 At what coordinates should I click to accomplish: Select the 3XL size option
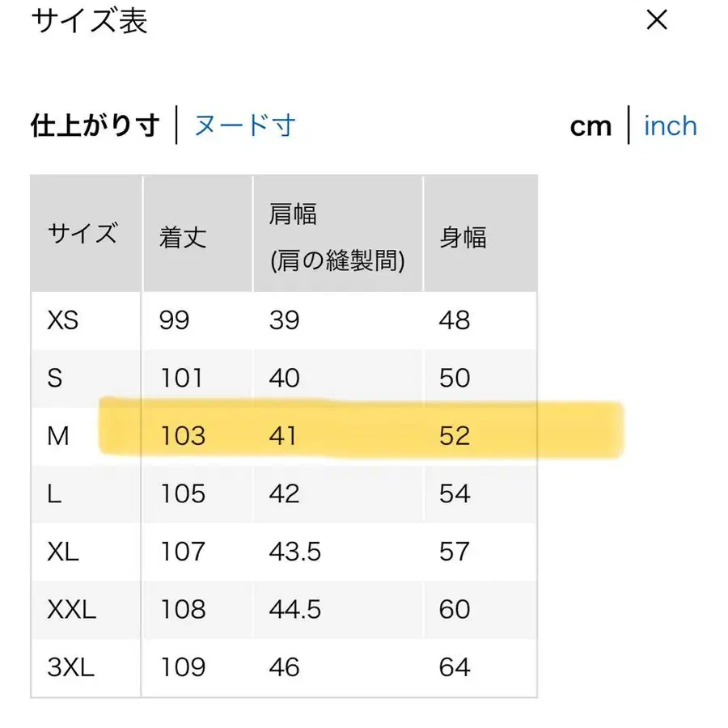tap(70, 667)
